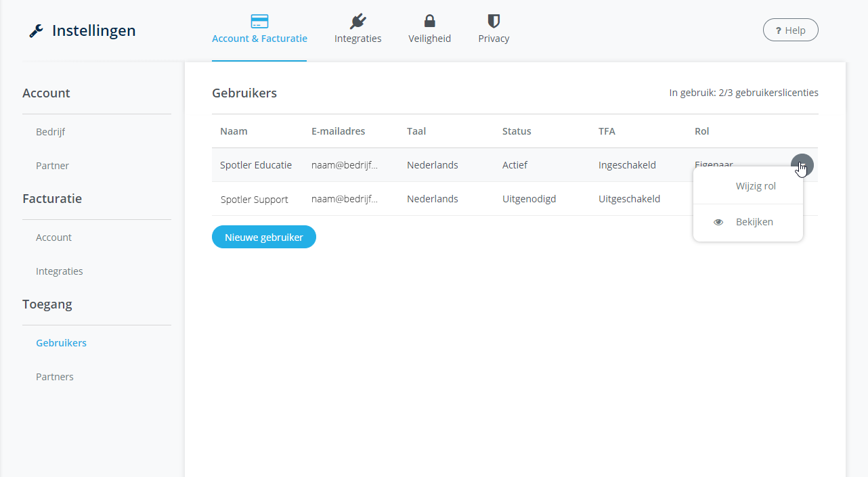868x477 pixels.
Task: Go to Partner under the Account section
Action: [52, 166]
